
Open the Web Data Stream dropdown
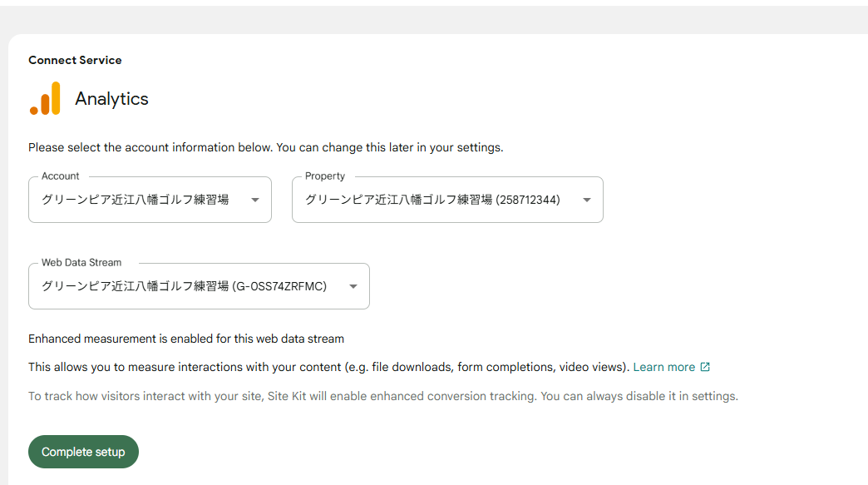(199, 286)
